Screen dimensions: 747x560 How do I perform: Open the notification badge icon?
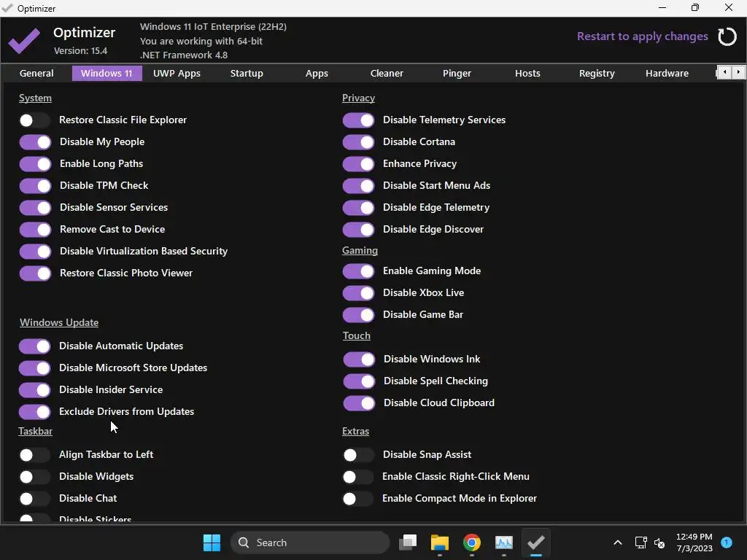point(727,542)
